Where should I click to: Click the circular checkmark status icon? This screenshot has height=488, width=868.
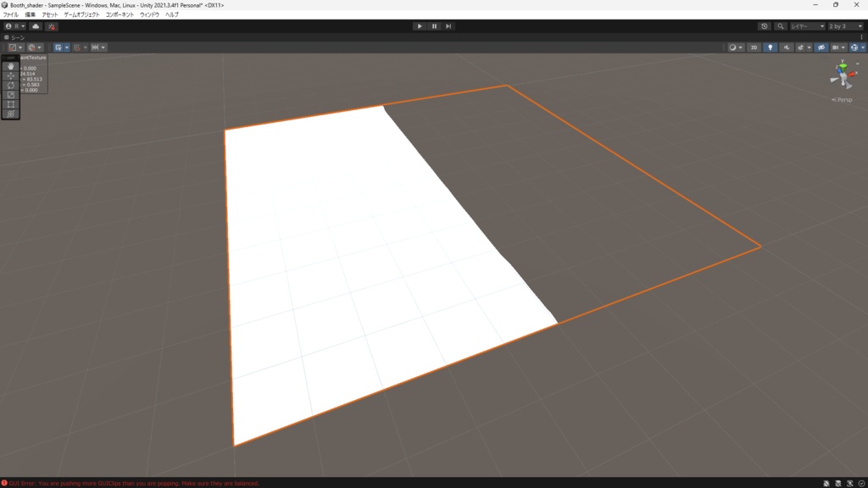861,483
